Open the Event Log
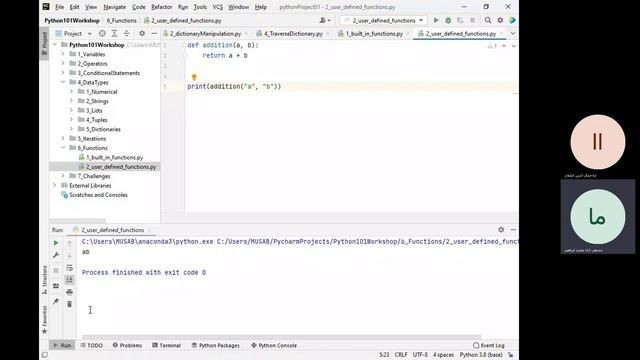The image size is (640, 360). [x=489, y=345]
